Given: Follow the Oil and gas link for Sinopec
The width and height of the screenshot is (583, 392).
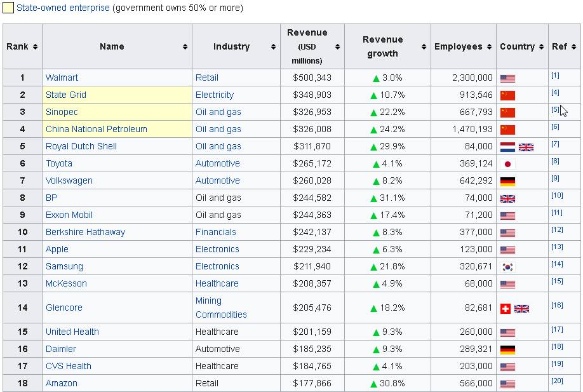Looking at the screenshot, I should [218, 112].
